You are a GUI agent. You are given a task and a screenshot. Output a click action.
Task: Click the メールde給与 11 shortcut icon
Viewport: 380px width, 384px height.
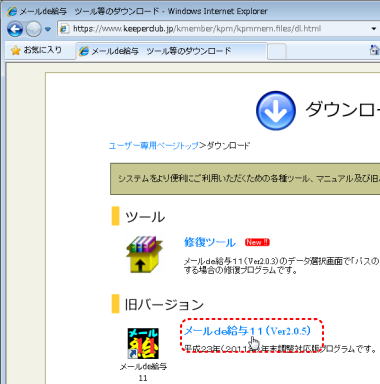[143, 343]
